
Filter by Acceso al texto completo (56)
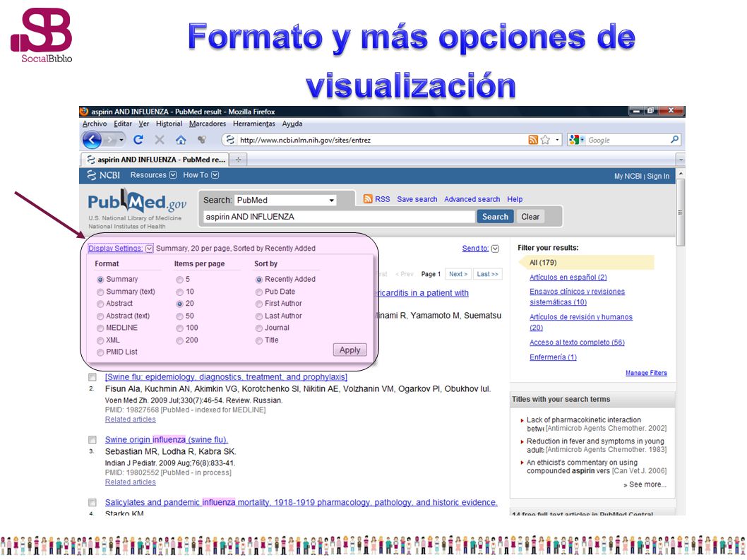[x=577, y=342]
